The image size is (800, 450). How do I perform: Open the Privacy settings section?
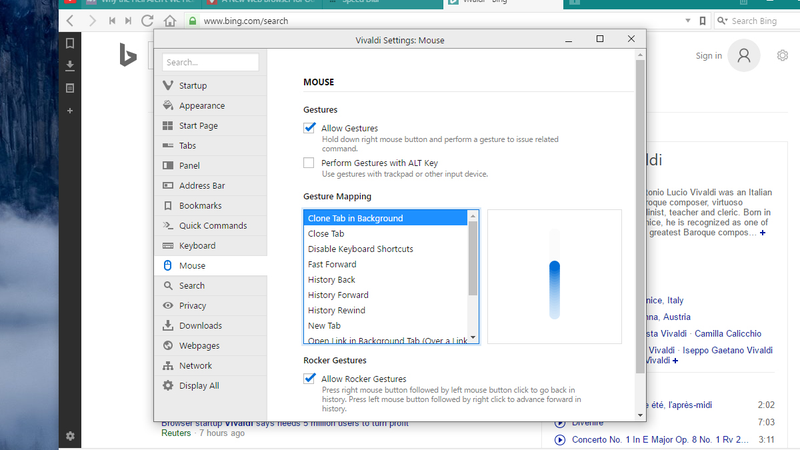click(211, 306)
